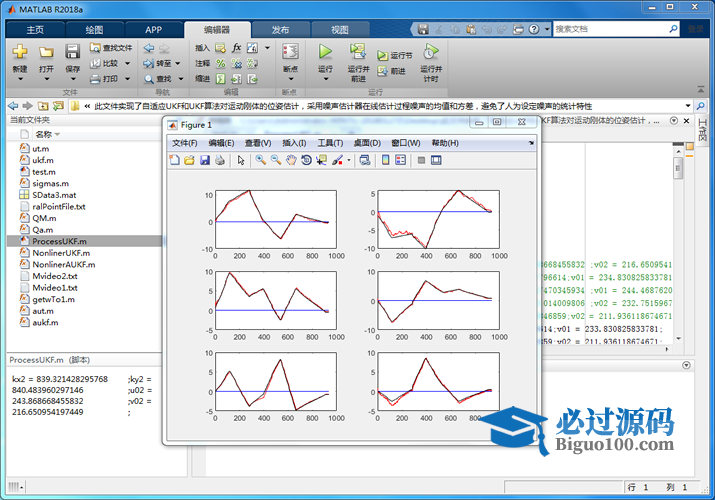
Task: Toggle Edit Plot arrow tool in Figure
Action: [x=241, y=160]
